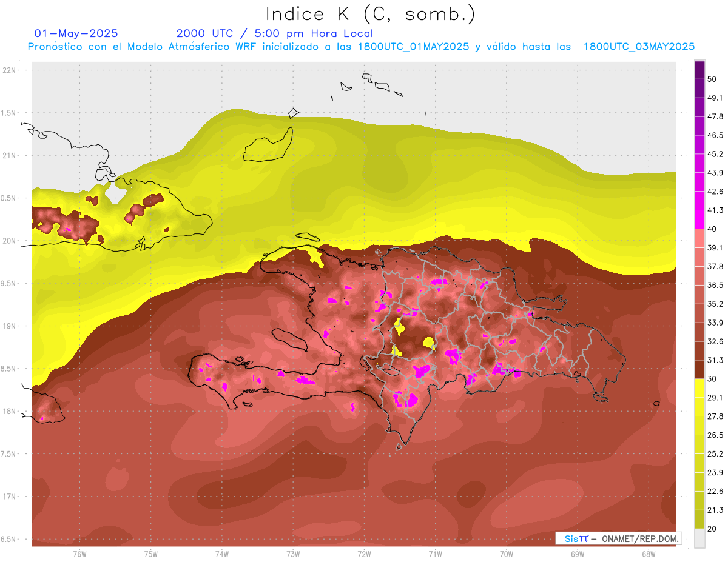Click latitude label "18N"
The width and height of the screenshot is (728, 562).
pos(10,412)
